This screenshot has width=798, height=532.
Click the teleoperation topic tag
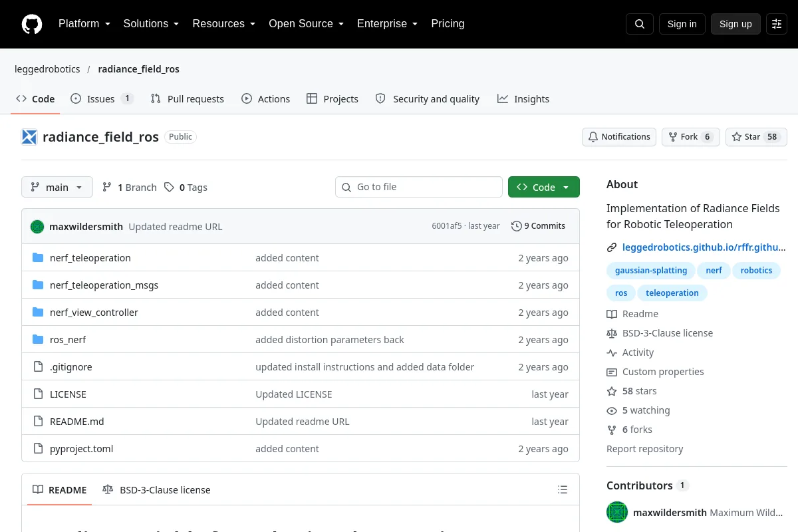pyautogui.click(x=672, y=293)
